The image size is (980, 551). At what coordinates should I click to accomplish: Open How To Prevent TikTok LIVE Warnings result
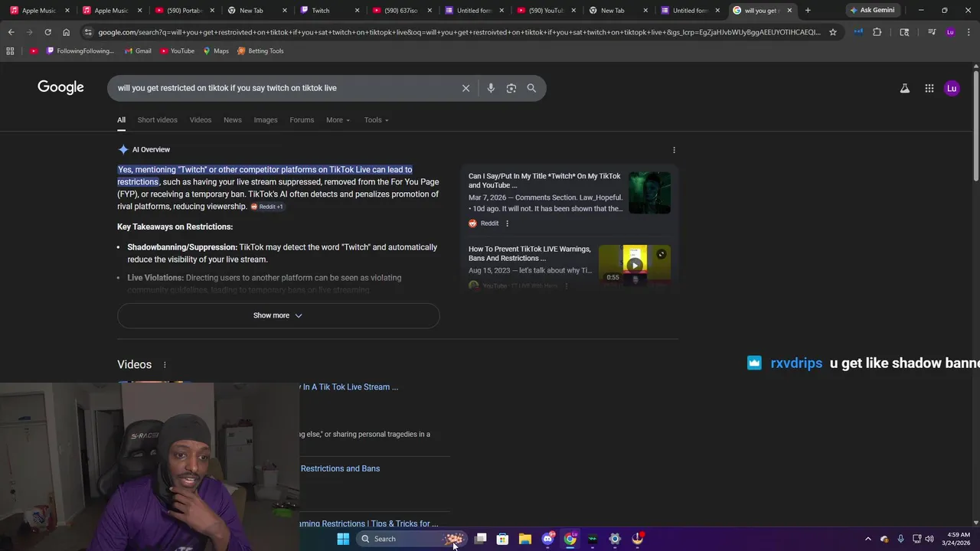pos(530,253)
